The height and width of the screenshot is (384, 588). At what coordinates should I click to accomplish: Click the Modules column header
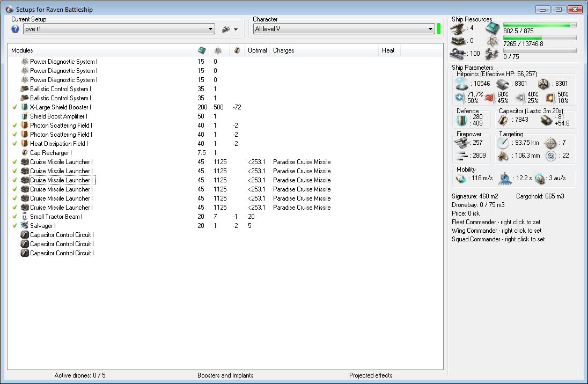(x=100, y=50)
